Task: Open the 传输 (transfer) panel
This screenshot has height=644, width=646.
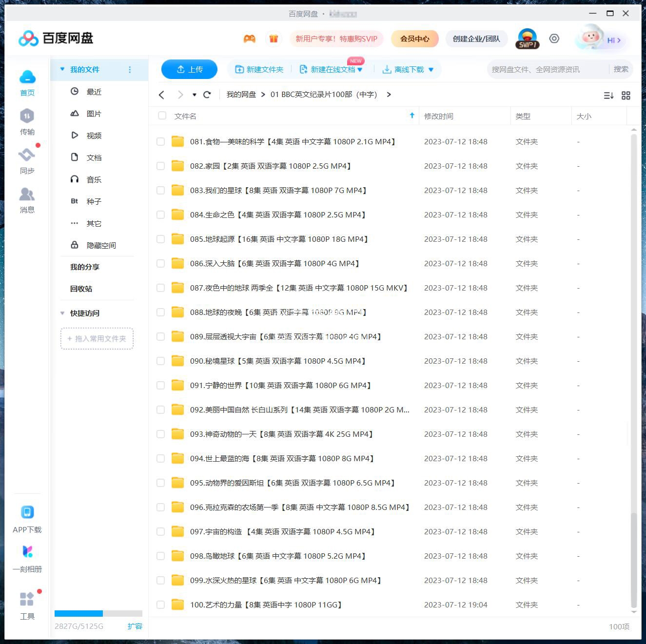Action: tap(27, 122)
